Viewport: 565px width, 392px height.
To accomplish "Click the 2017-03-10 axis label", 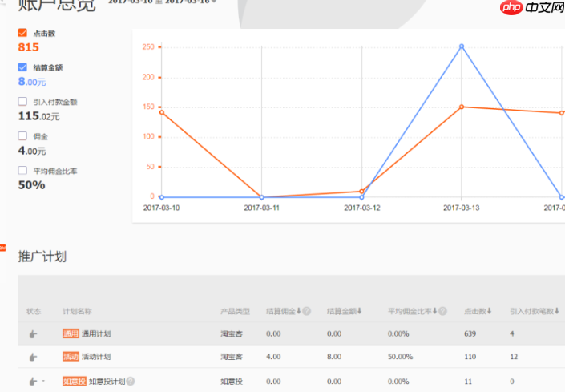I will [161, 208].
